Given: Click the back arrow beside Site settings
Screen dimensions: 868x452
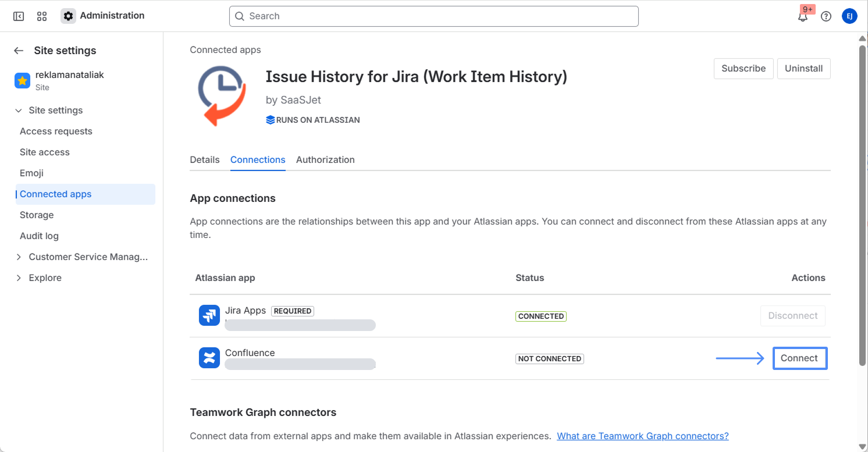Looking at the screenshot, I should click(19, 51).
